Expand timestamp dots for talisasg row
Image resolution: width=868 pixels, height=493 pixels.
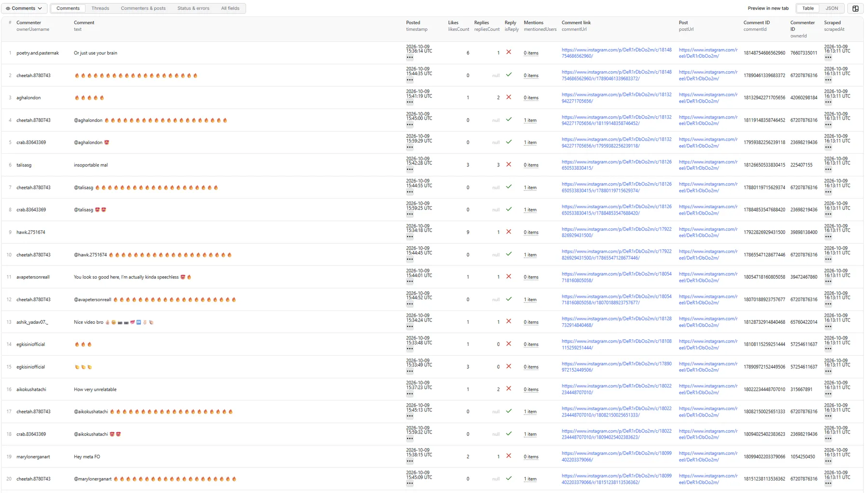point(410,170)
